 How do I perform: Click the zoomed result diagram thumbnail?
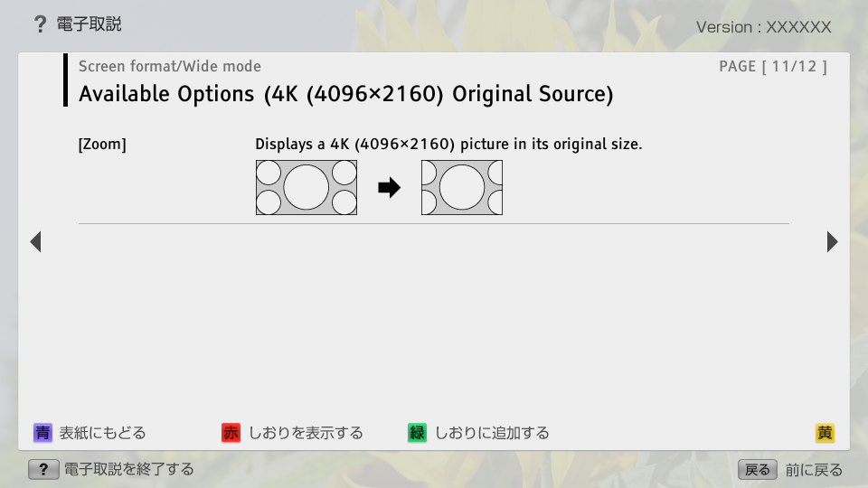pos(461,188)
